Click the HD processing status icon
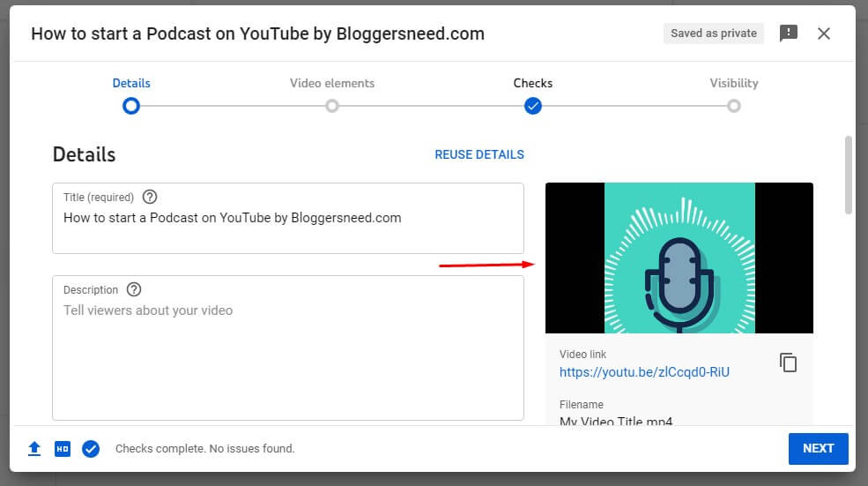 pos(63,448)
